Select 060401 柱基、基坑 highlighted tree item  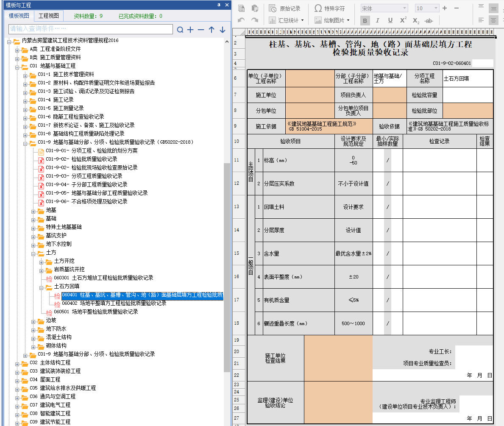coord(142,295)
